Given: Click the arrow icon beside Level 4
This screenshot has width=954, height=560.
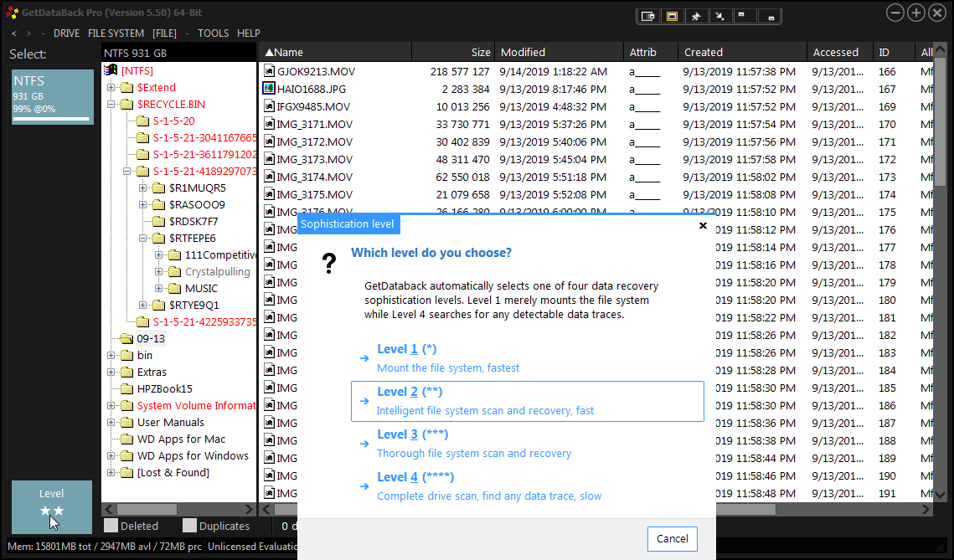Looking at the screenshot, I should pyautogui.click(x=364, y=486).
